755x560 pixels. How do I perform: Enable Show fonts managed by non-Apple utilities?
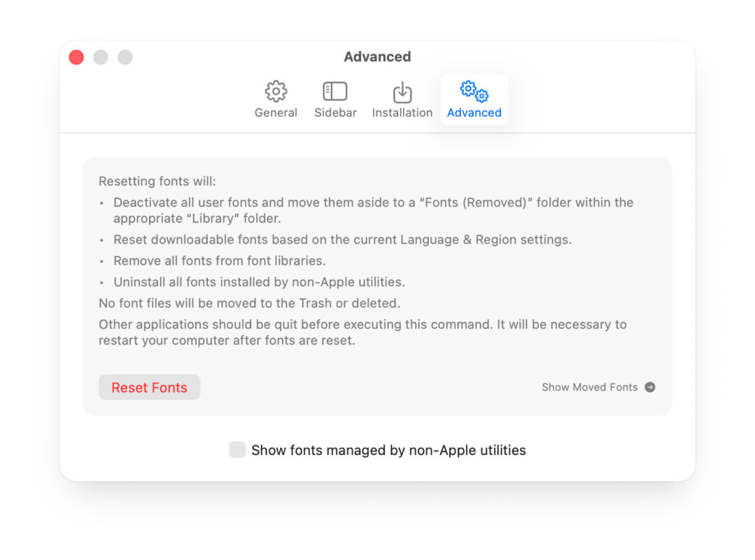click(237, 449)
